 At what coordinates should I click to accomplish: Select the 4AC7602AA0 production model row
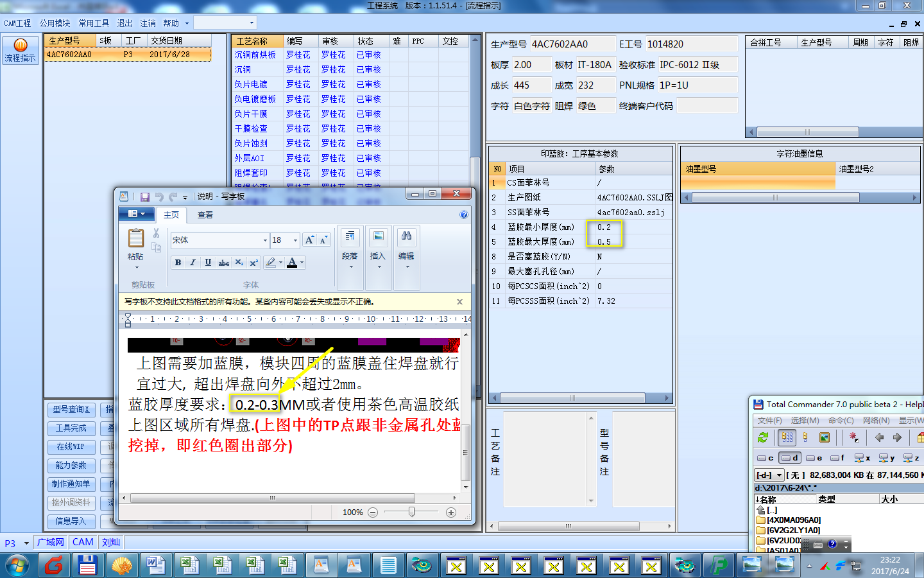click(128, 55)
